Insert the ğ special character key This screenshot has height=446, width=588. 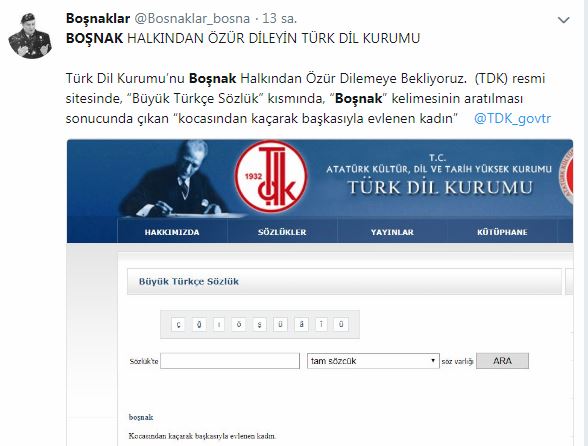point(199,324)
